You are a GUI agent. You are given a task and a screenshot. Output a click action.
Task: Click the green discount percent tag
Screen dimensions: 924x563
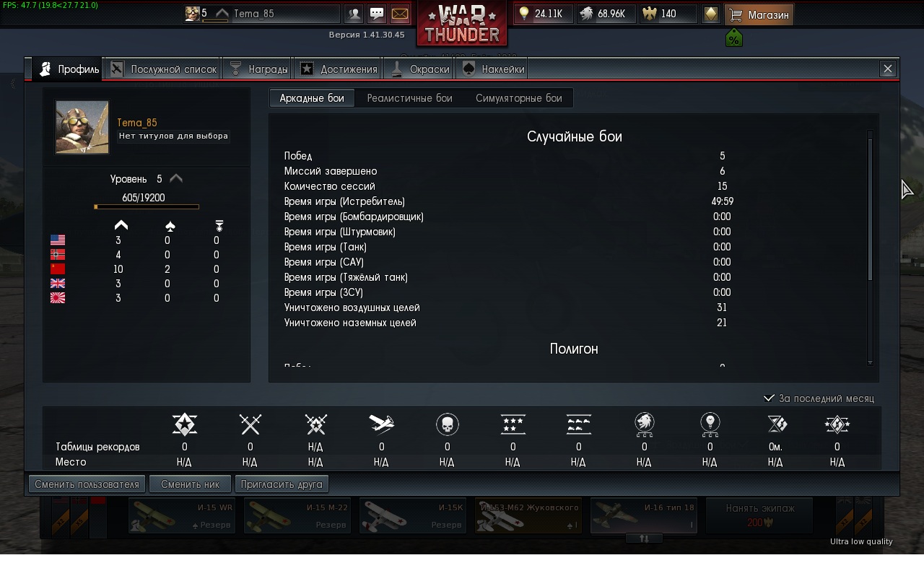pos(733,38)
